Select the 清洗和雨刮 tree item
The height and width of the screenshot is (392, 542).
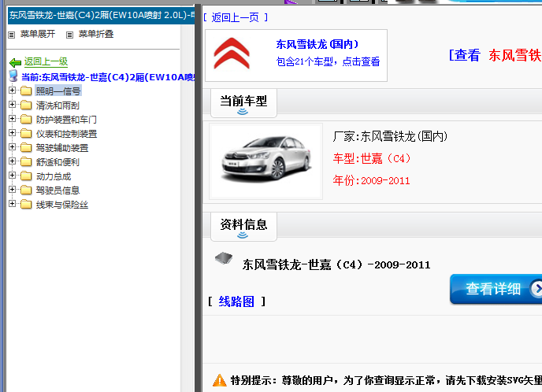pos(58,105)
